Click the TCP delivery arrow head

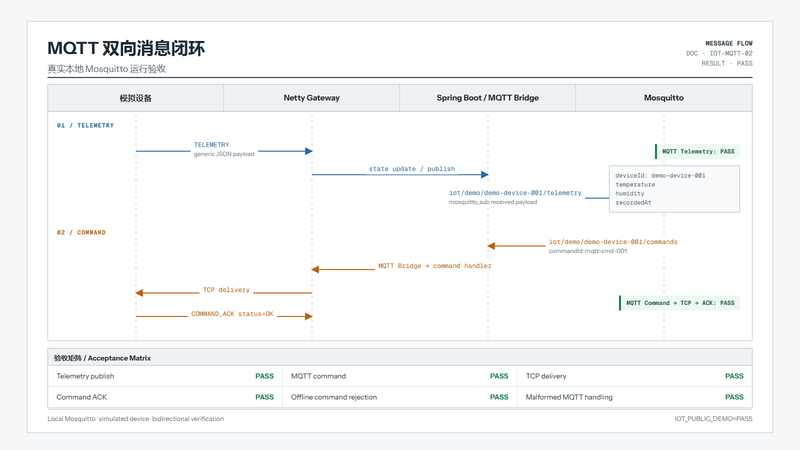tap(139, 293)
